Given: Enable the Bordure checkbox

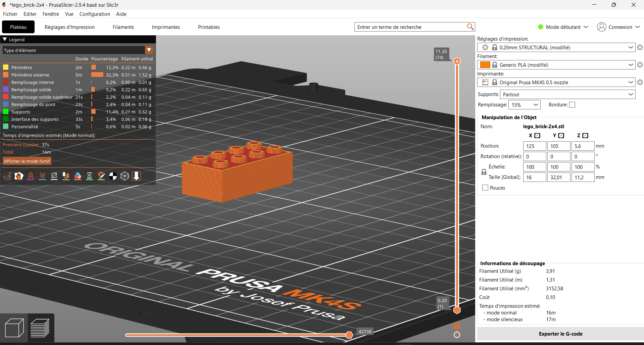Looking at the screenshot, I should [572, 105].
